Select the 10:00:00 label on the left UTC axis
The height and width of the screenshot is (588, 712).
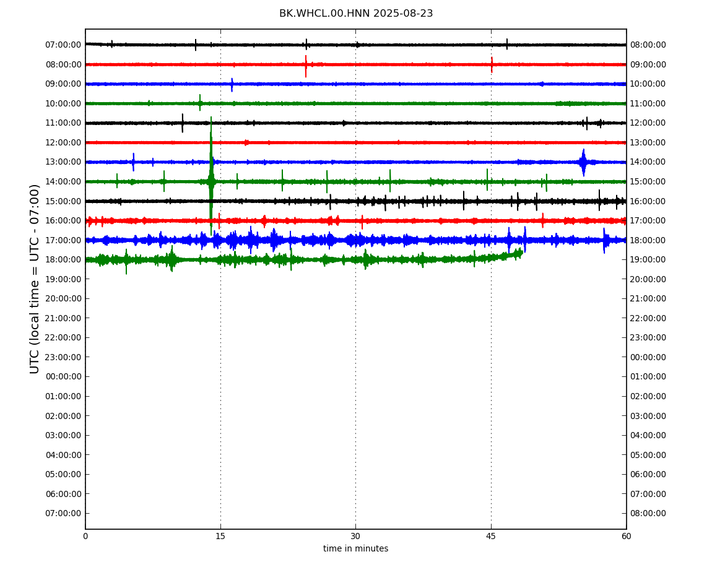(x=64, y=103)
